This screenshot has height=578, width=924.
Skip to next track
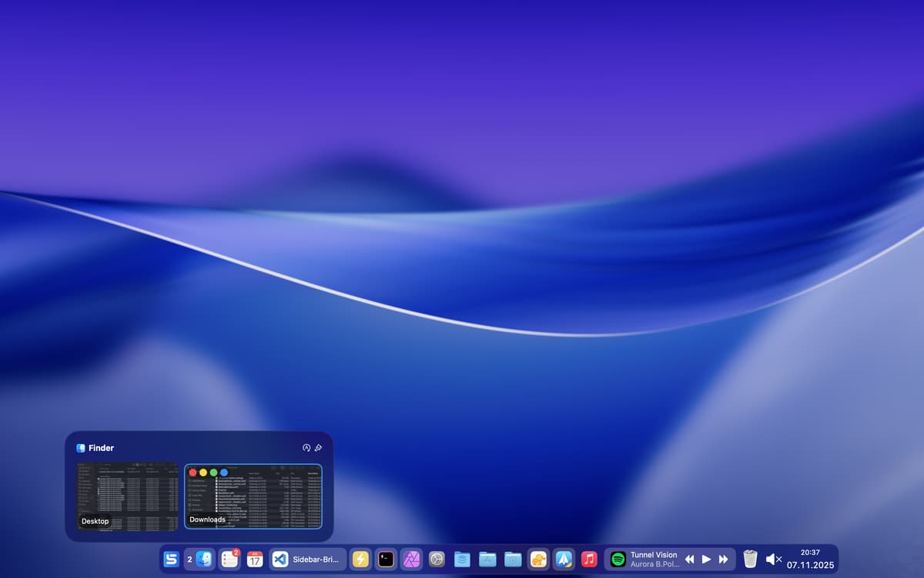coord(723,560)
